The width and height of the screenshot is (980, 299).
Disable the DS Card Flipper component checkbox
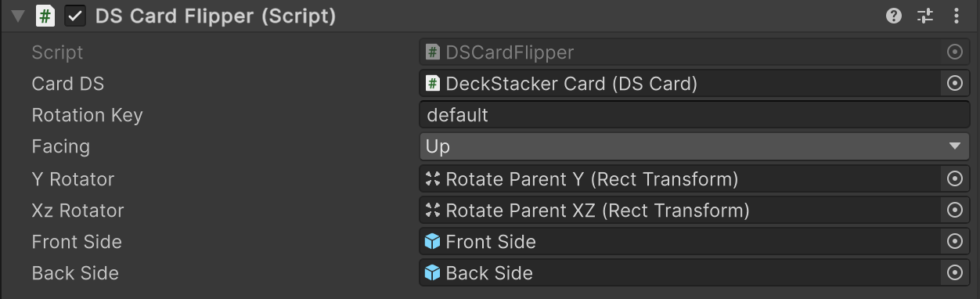75,16
